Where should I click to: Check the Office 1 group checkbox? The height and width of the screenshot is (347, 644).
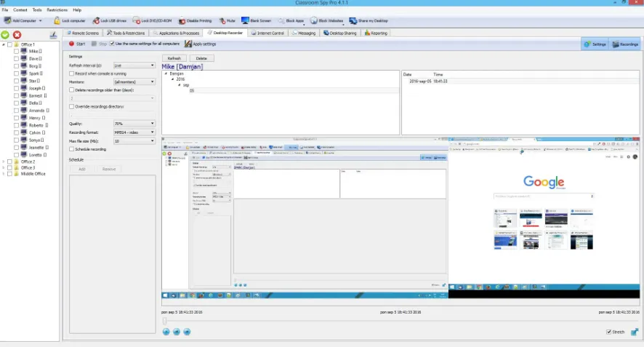pos(10,44)
